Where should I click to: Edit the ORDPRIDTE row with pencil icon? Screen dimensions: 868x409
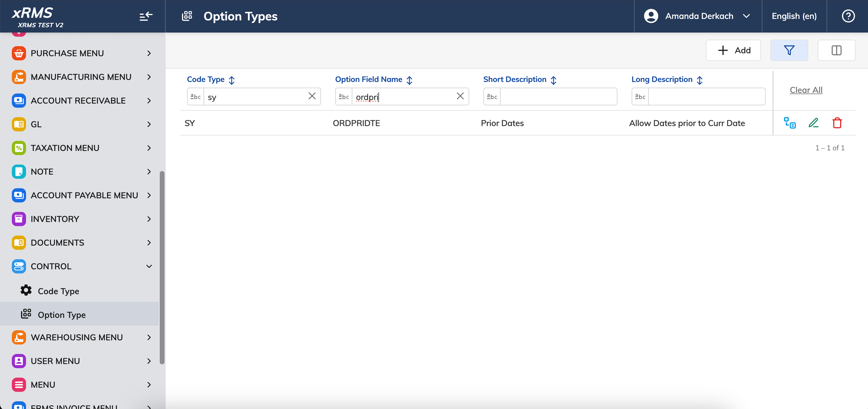[x=813, y=123]
